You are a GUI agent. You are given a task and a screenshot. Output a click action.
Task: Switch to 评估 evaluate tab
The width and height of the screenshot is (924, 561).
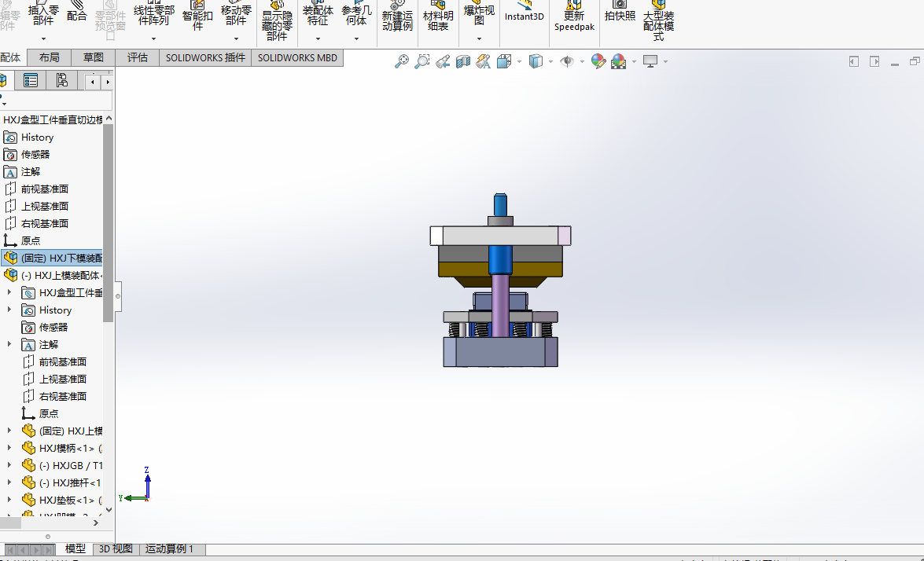pos(138,57)
